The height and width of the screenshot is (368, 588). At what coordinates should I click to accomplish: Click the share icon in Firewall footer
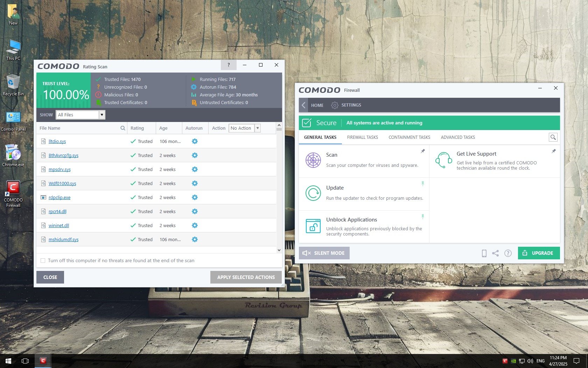point(495,253)
